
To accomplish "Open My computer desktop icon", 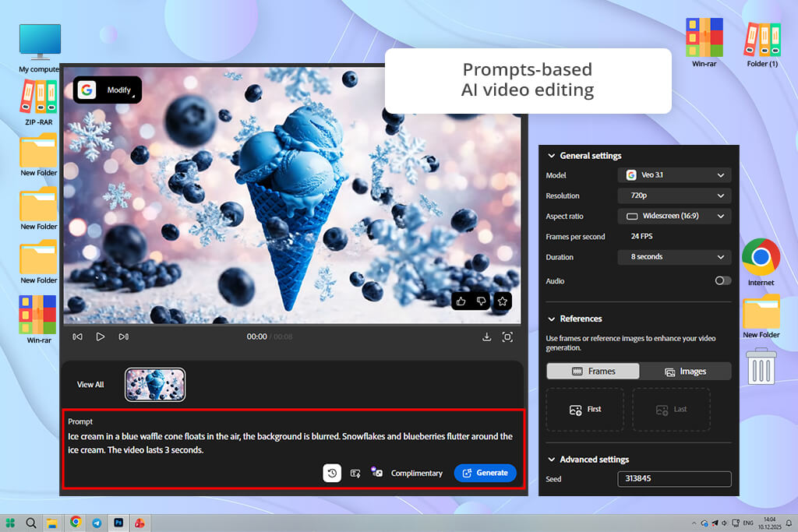I will (x=40, y=48).
